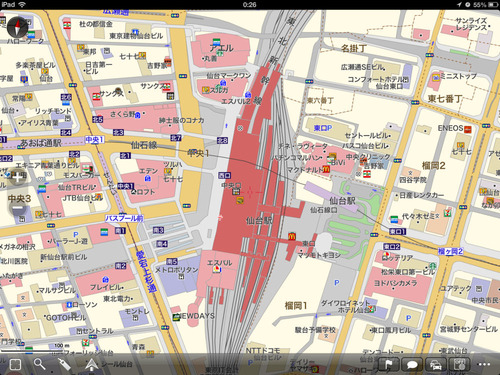Tap the バスプール前 intersection label
Image resolution: width=500 pixels, height=375 pixels.
tap(124, 218)
